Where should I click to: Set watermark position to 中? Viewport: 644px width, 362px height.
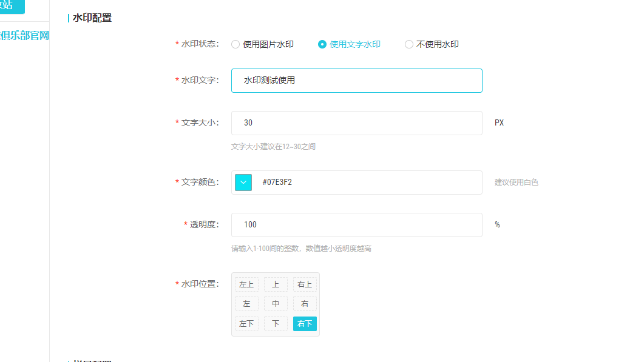click(x=276, y=304)
